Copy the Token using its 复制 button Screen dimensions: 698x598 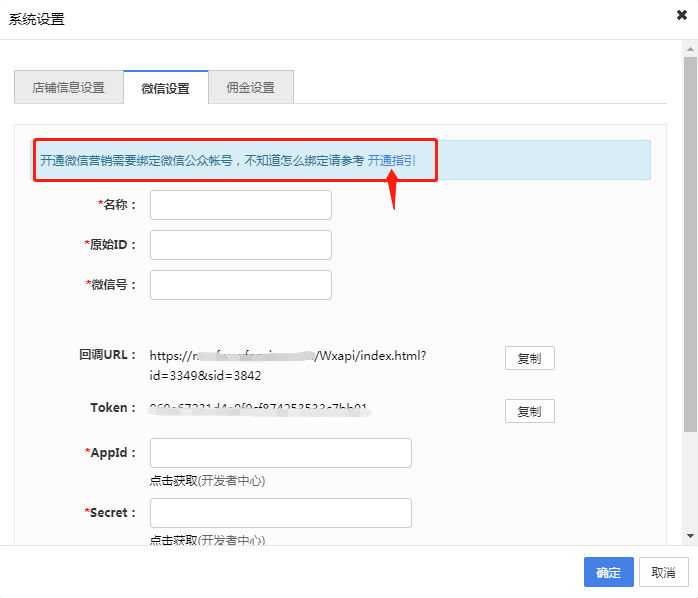[x=529, y=411]
